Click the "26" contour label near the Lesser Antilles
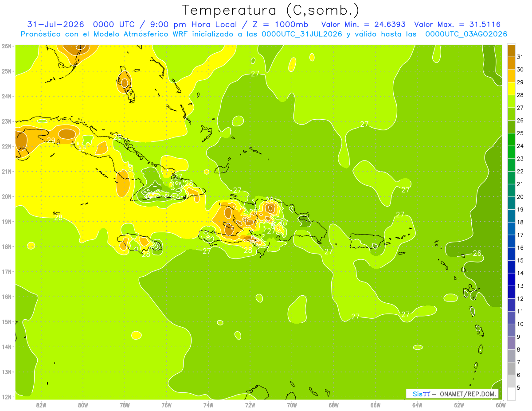The height and width of the screenshot is (411, 532). click(x=477, y=253)
